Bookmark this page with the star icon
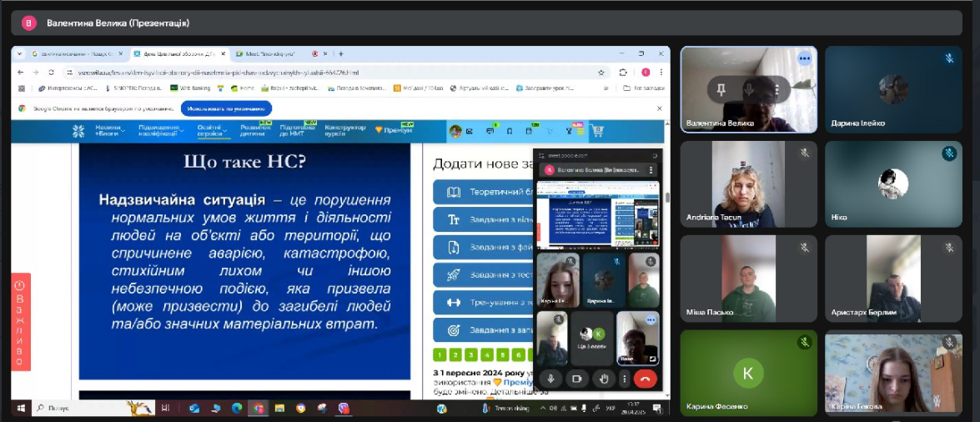The image size is (980, 422). pos(601,72)
